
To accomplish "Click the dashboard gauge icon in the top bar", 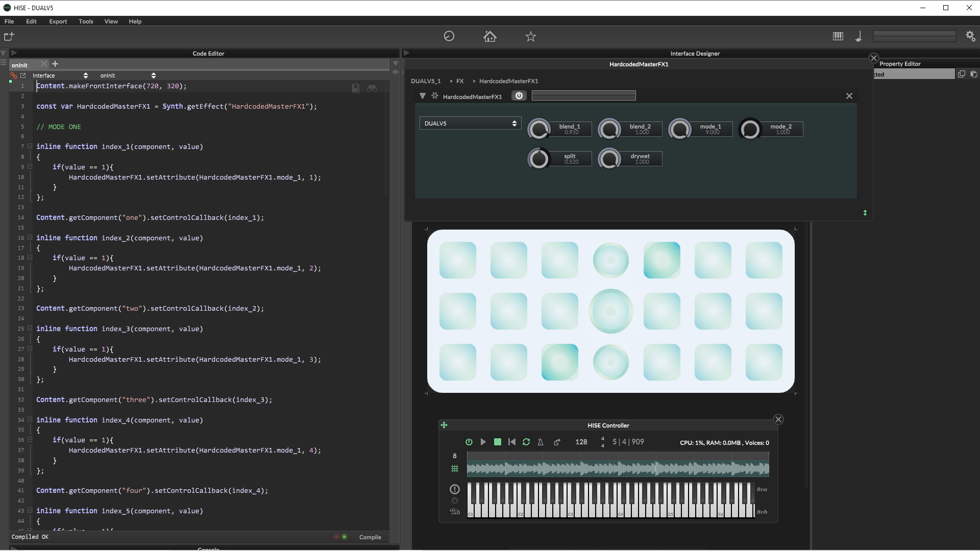I will click(449, 36).
